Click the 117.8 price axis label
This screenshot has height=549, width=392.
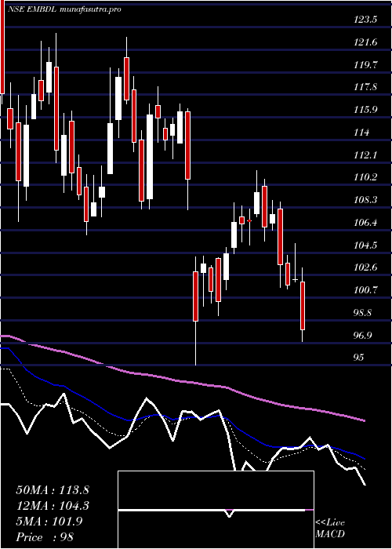click(x=365, y=87)
